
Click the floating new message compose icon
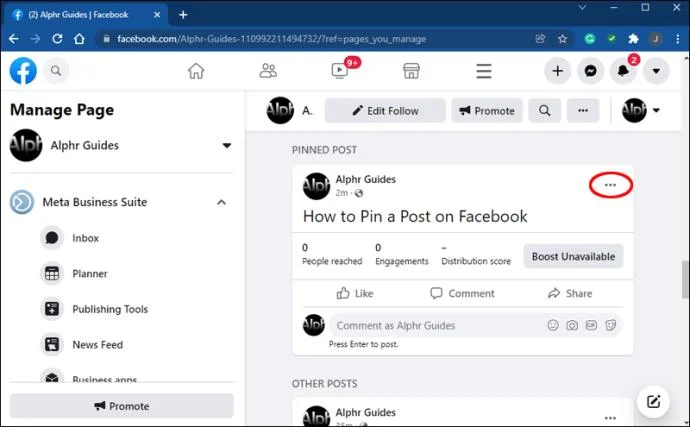coord(653,401)
